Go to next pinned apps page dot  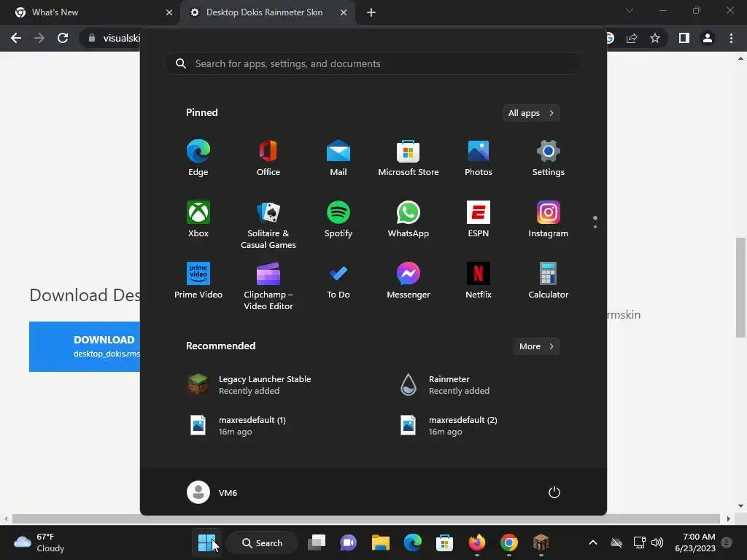595,227
